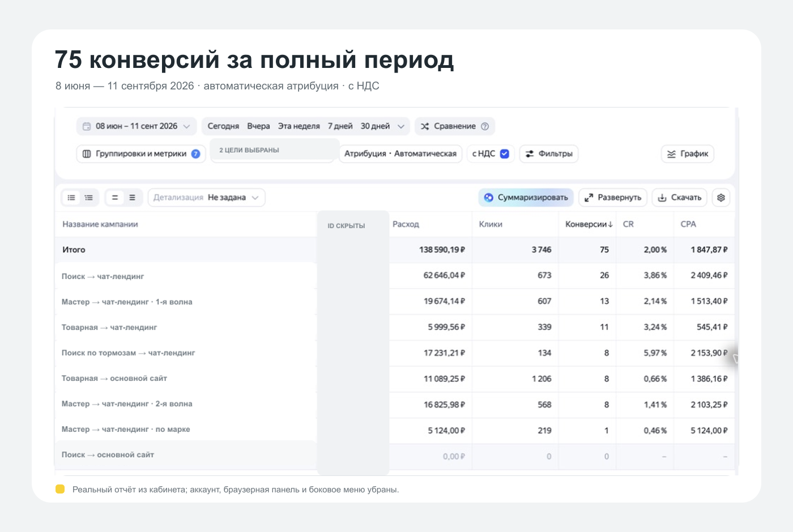Image resolution: width=793 pixels, height=532 pixels.
Task: Click the blue badge showing 7 metrics
Action: (195, 154)
